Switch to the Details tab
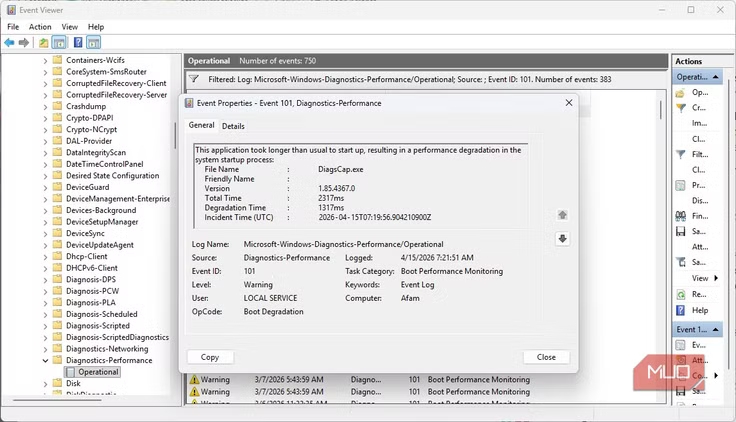The width and height of the screenshot is (736, 422). [x=233, y=126]
